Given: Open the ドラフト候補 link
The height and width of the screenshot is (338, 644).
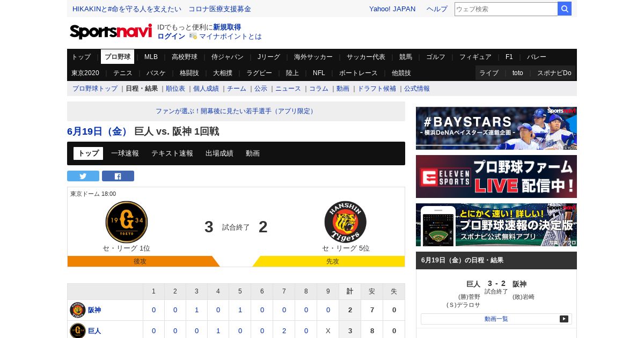Looking at the screenshot, I should 377,89.
